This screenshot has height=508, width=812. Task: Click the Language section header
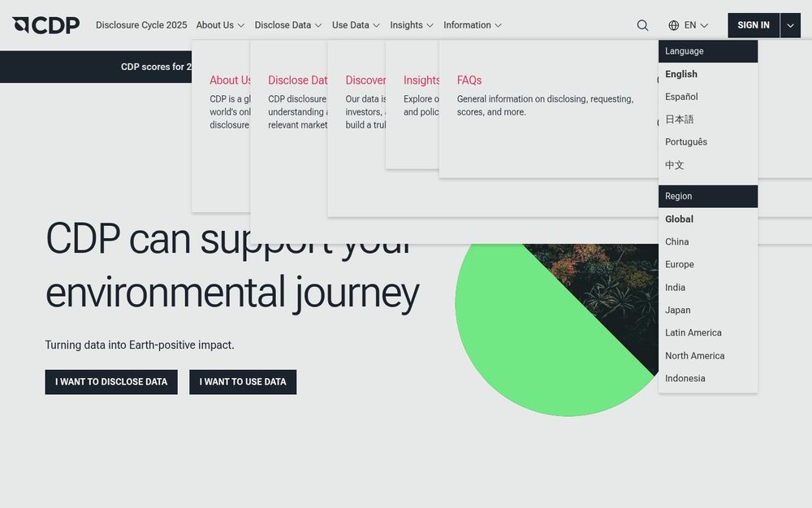tap(708, 51)
